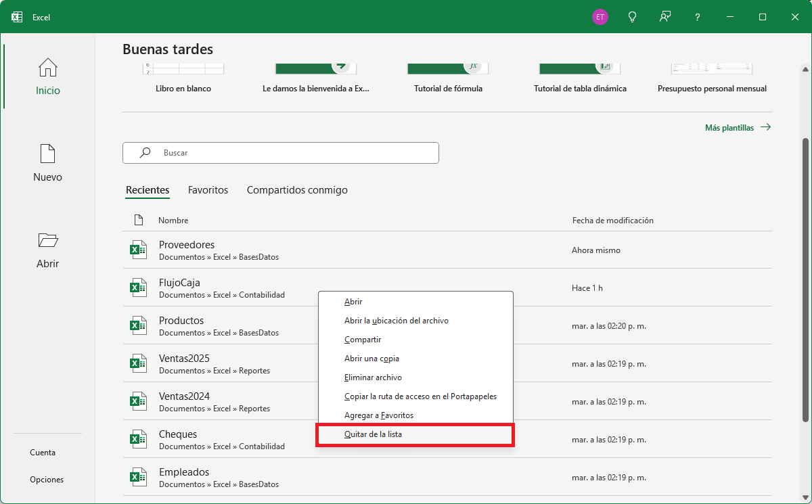Open the feedback person icon

click(x=665, y=17)
